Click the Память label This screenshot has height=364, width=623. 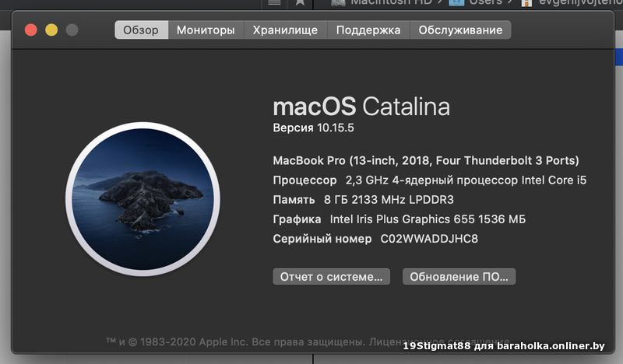pos(294,200)
